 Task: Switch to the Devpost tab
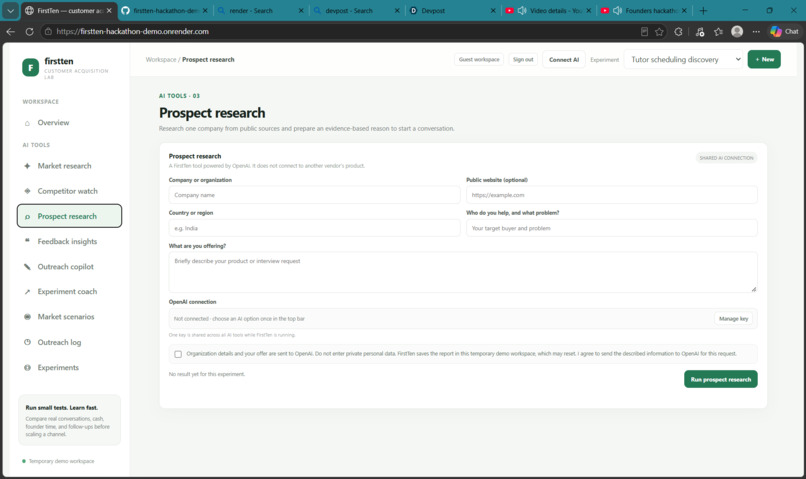pos(453,10)
